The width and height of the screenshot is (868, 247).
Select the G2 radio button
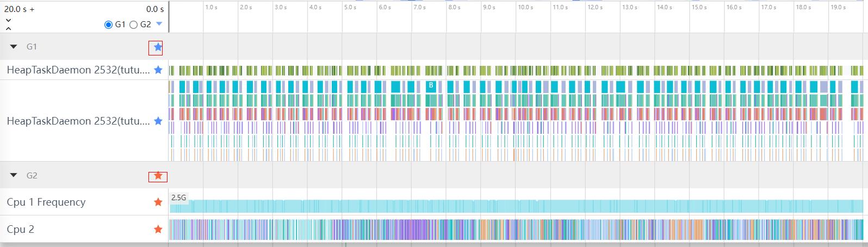(x=133, y=24)
